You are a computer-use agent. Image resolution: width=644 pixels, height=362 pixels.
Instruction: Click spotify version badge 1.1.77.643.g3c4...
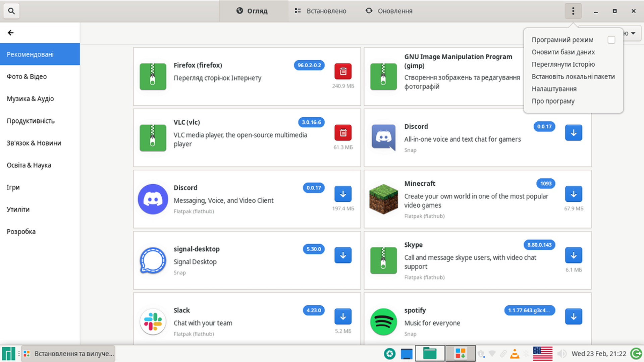[x=530, y=310]
